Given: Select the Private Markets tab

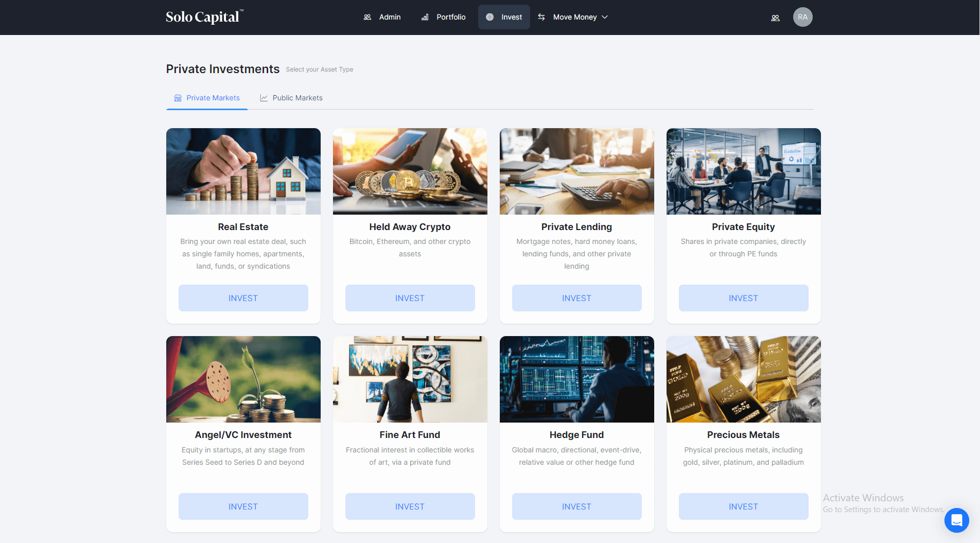Looking at the screenshot, I should pyautogui.click(x=207, y=98).
